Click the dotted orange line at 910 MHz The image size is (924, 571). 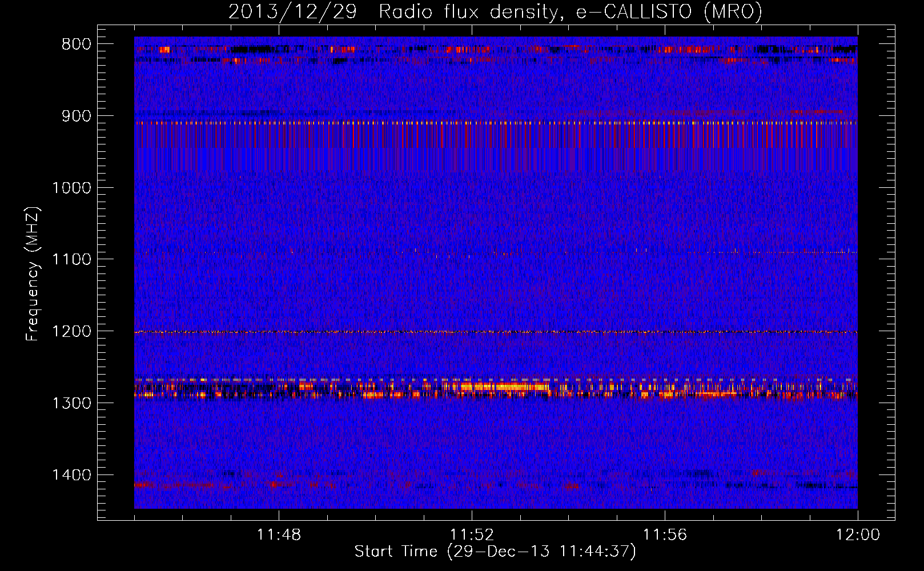(496, 122)
